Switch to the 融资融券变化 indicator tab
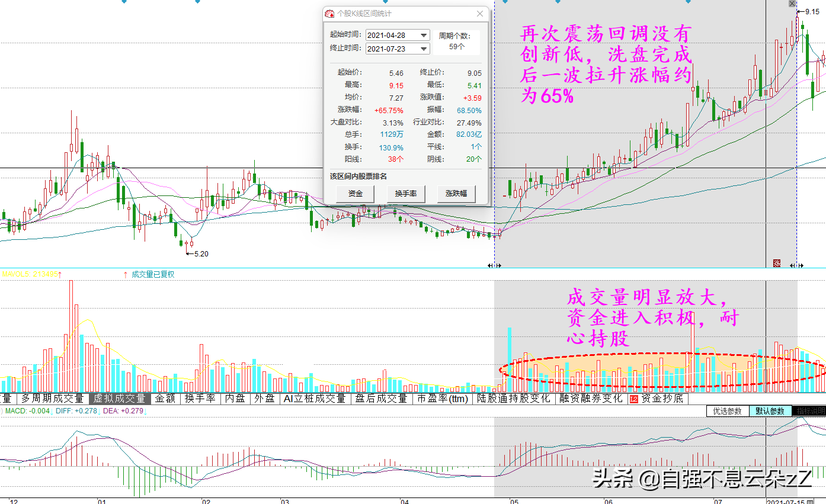The image size is (826, 504). pos(591,399)
